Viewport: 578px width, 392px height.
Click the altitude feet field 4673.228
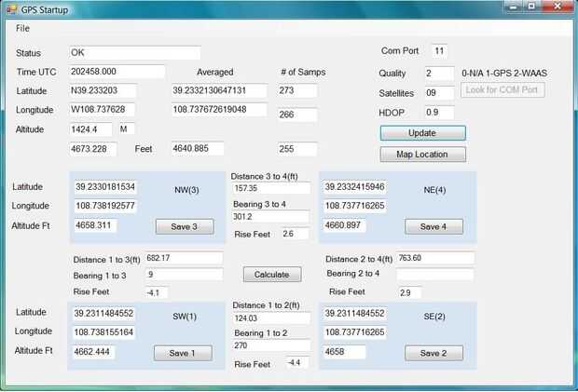[x=93, y=149]
